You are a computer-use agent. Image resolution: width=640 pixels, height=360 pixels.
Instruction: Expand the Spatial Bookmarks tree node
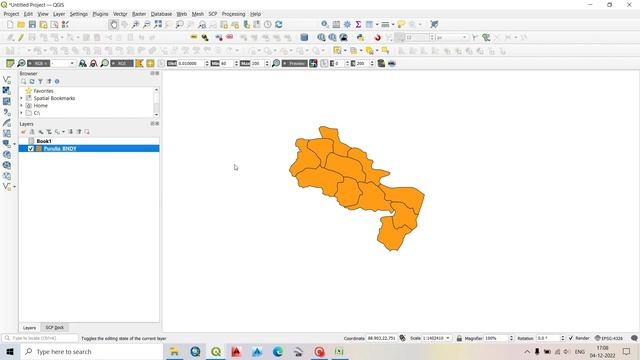22,98
